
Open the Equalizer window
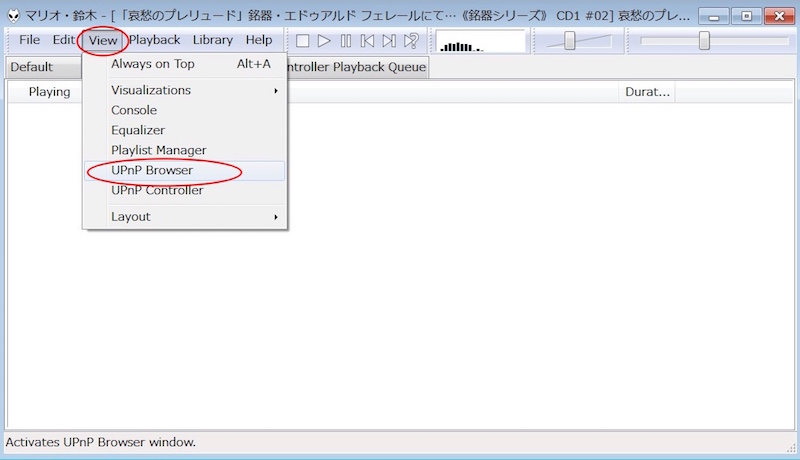[185, 131]
